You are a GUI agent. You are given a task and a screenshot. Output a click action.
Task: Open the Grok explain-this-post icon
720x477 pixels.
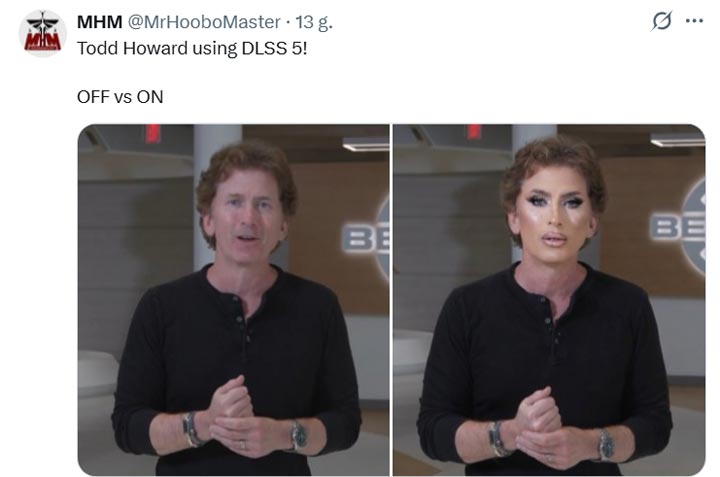[x=662, y=21]
